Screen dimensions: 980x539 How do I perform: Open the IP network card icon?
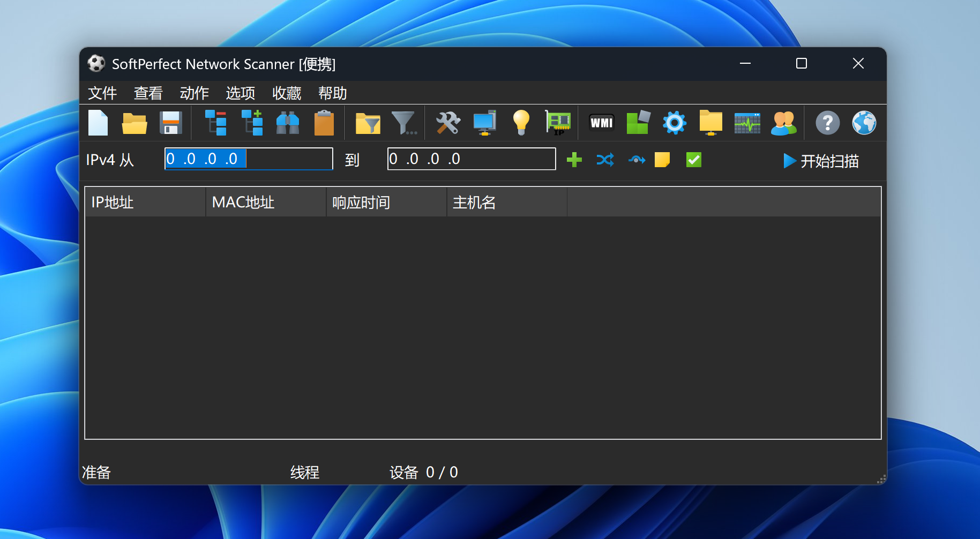[x=558, y=123]
